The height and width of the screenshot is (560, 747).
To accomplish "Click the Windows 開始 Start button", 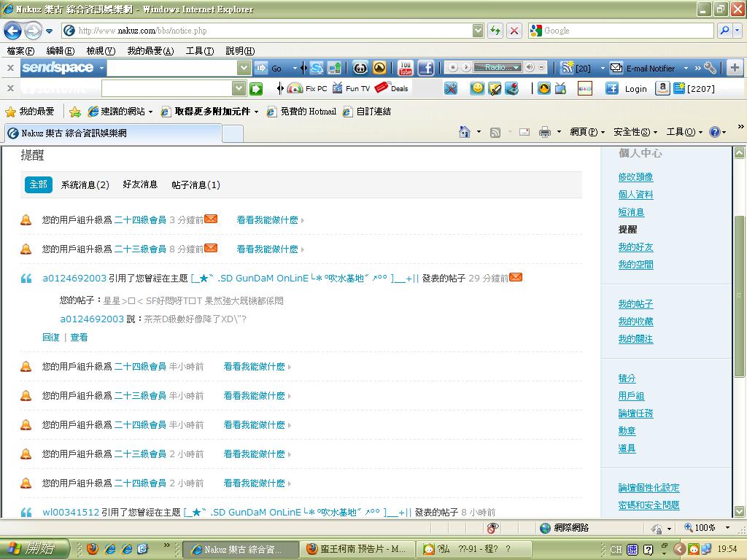I will (x=34, y=549).
